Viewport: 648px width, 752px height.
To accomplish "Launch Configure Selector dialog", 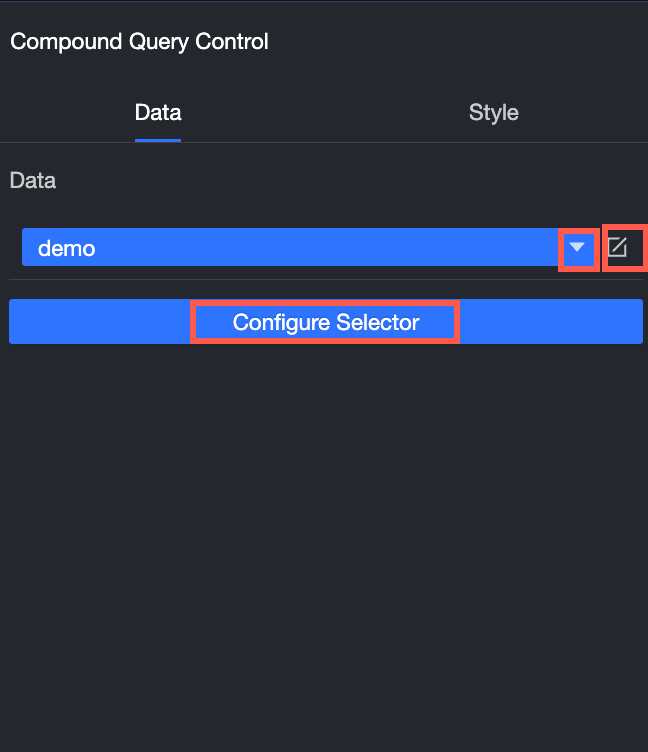I will point(325,322).
